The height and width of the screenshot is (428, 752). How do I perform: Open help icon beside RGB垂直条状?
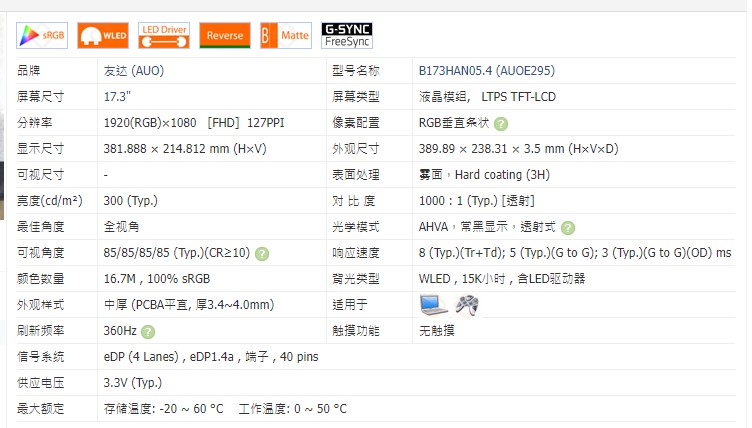[500, 124]
